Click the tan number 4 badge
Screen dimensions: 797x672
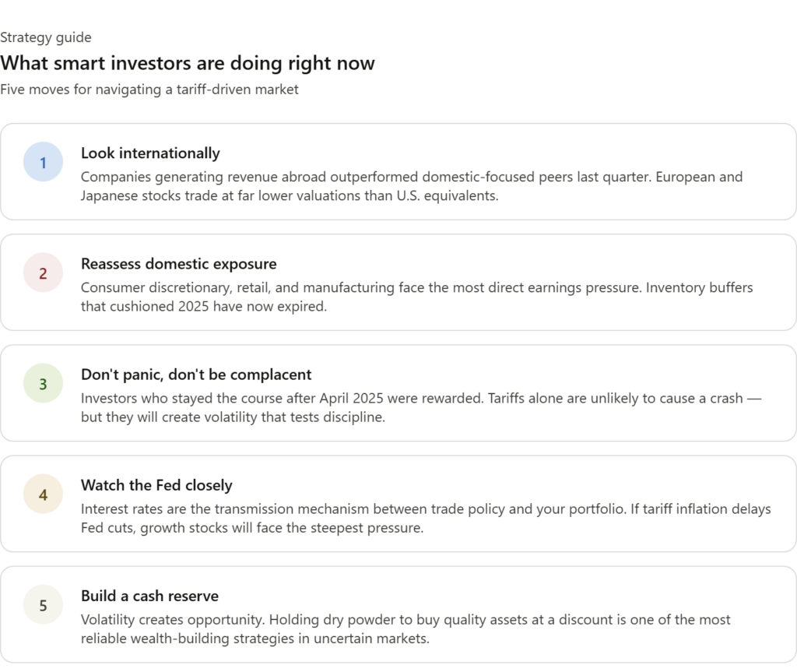pyautogui.click(x=43, y=494)
